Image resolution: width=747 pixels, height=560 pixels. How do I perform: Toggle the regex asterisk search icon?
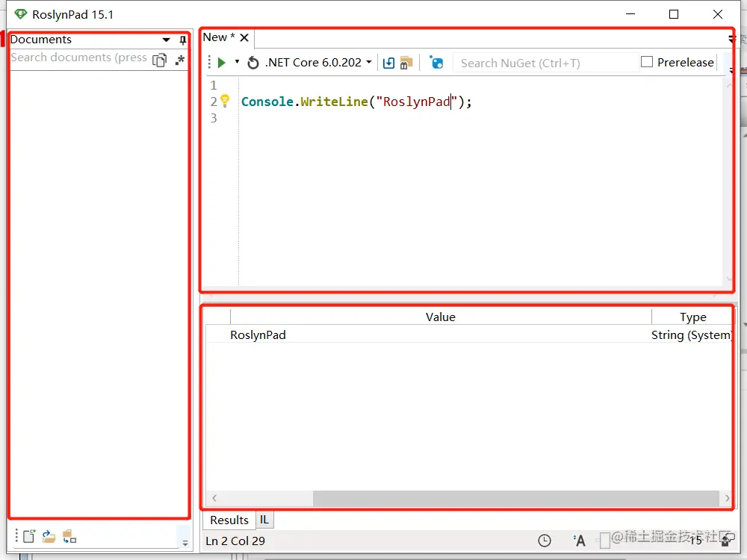pyautogui.click(x=179, y=60)
